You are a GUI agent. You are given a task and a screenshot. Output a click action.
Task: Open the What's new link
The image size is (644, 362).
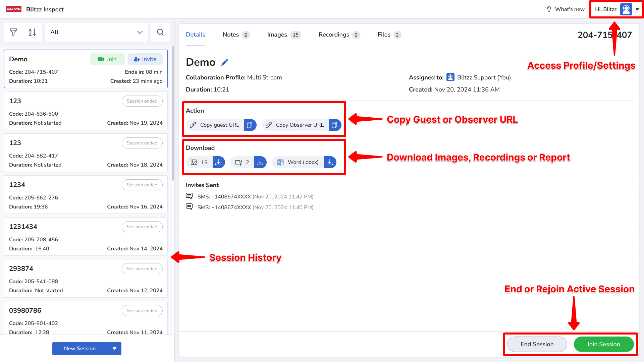tap(566, 9)
